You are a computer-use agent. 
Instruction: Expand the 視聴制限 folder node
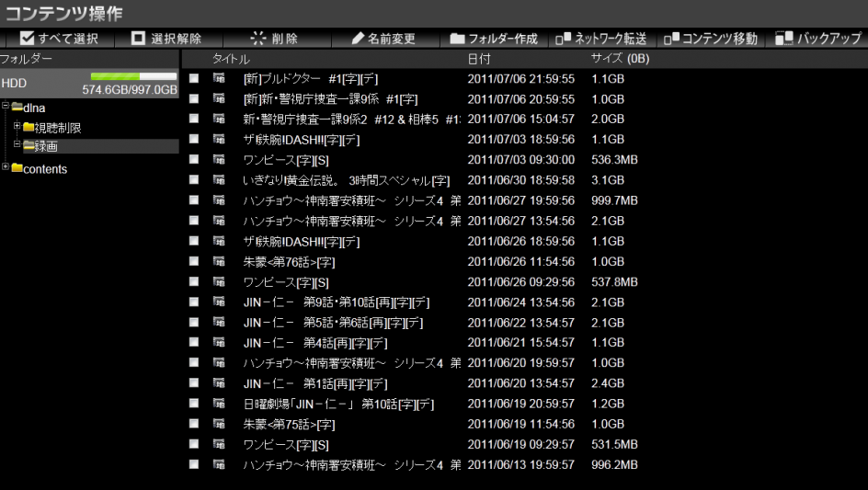pyautogui.click(x=17, y=127)
